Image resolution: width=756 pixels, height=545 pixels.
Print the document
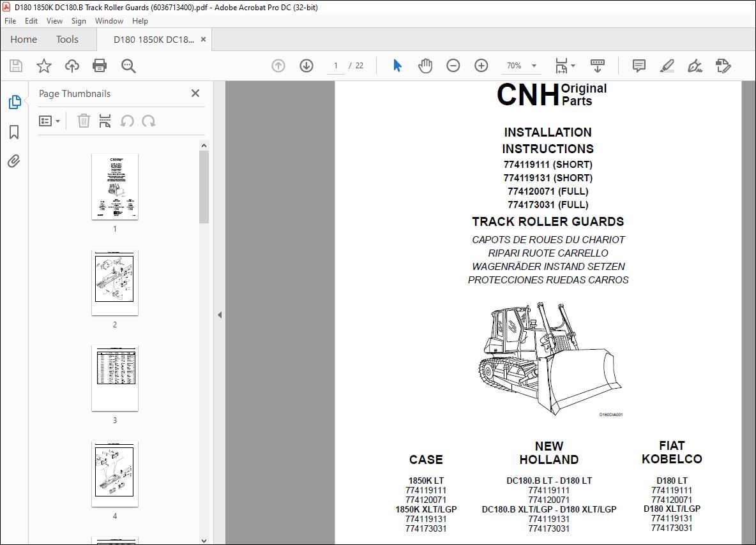click(x=100, y=66)
